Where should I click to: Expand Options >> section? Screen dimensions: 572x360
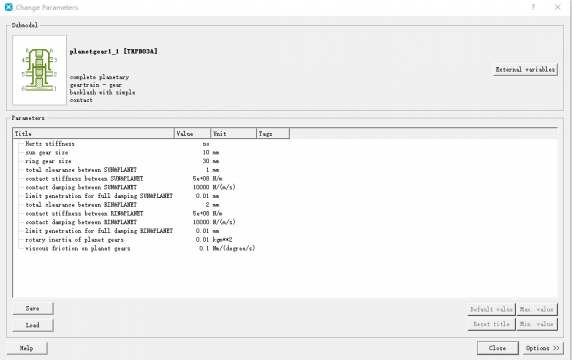[x=543, y=348]
